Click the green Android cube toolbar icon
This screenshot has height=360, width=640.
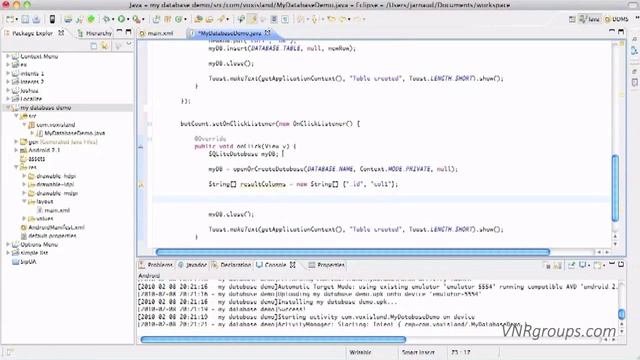[x=91, y=19]
